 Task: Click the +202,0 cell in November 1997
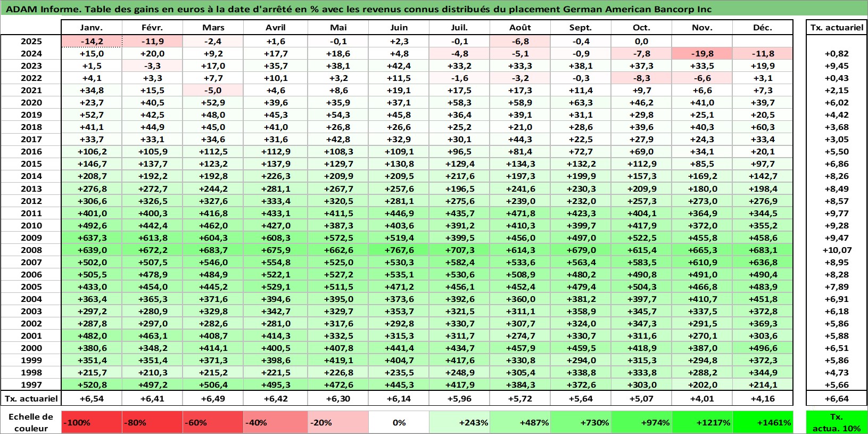coord(702,384)
